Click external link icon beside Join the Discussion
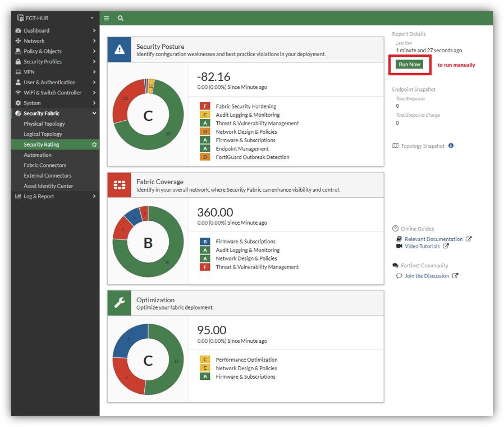Viewport: 504px width, 427px height. (x=455, y=276)
